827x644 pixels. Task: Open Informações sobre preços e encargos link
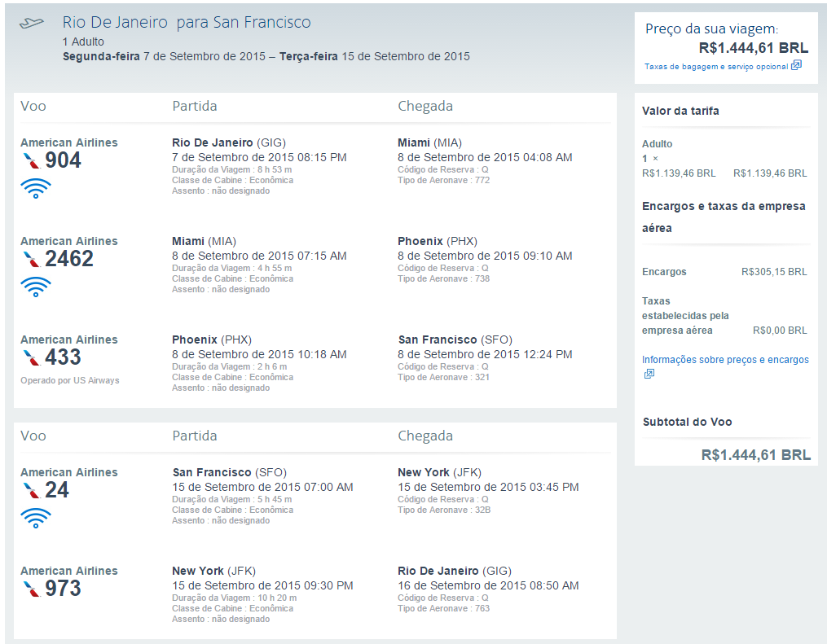(x=725, y=359)
